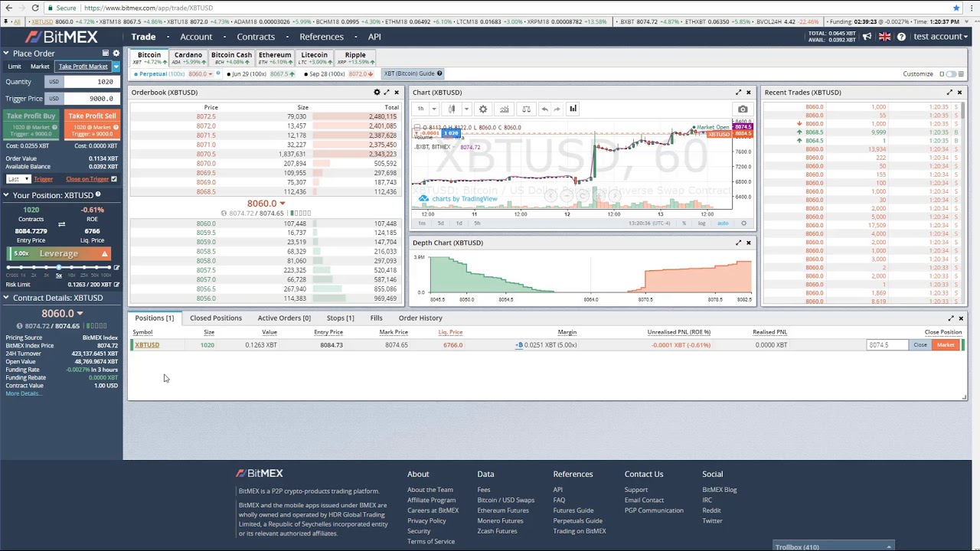Image resolution: width=980 pixels, height=551 pixels.
Task: Open Orderbook settings gear
Action: (x=377, y=93)
